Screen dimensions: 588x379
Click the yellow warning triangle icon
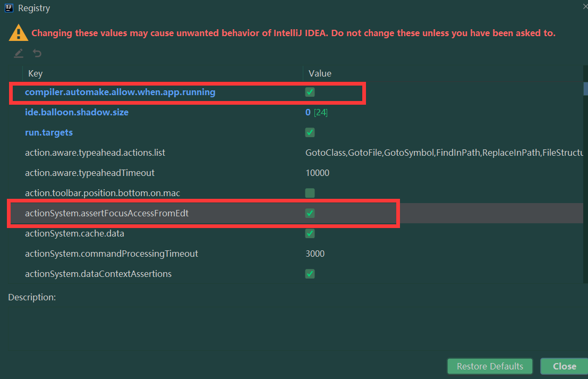pyautogui.click(x=19, y=32)
